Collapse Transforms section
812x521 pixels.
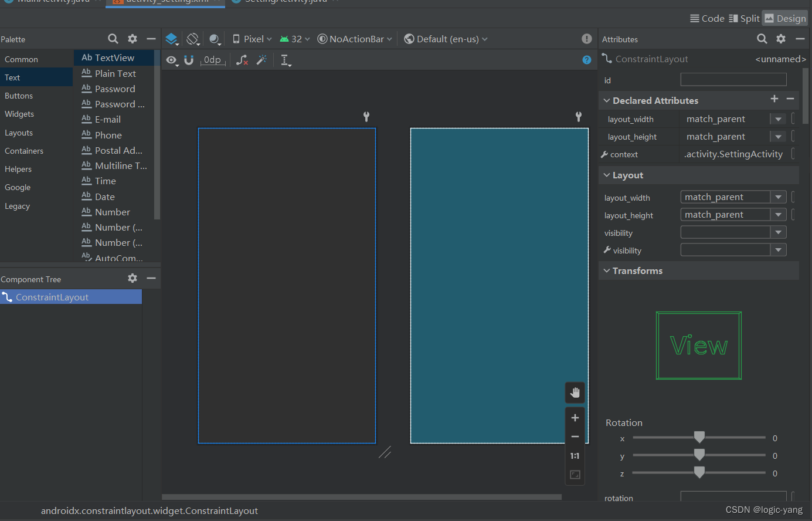tap(607, 270)
